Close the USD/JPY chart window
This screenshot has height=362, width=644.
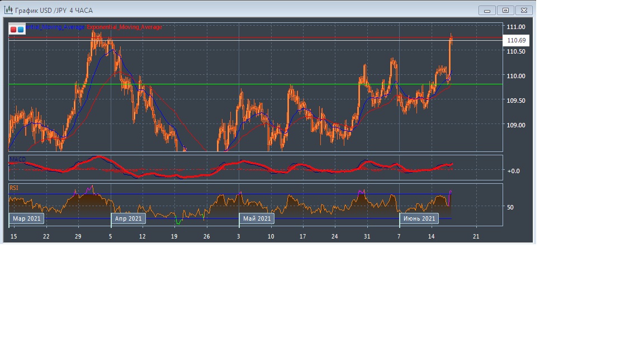(524, 10)
